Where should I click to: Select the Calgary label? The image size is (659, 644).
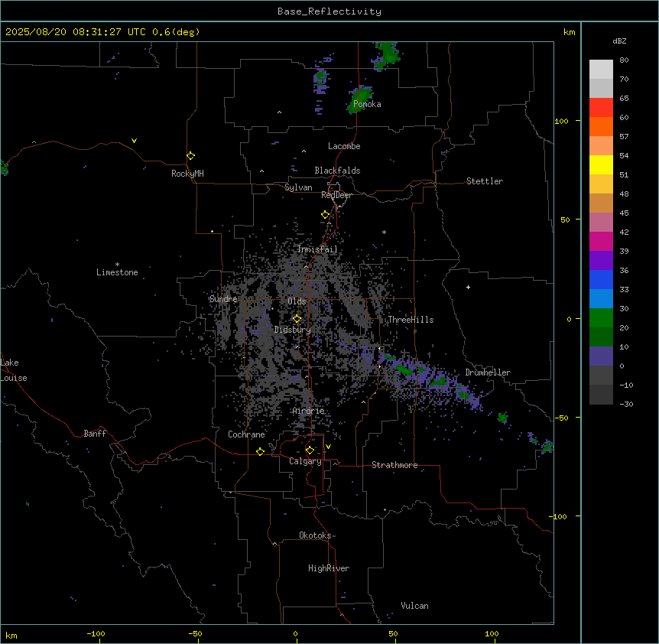point(305,461)
